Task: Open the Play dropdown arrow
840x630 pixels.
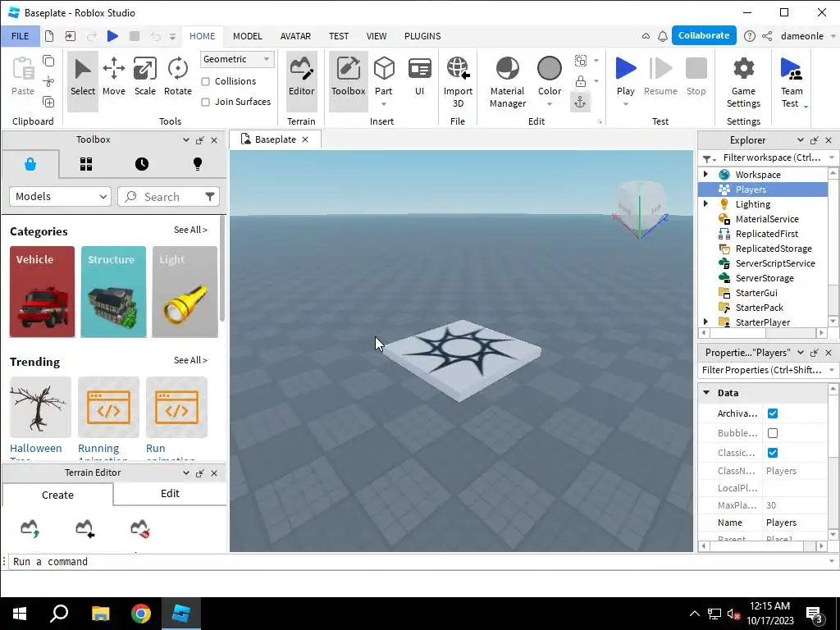Action: coord(626,104)
